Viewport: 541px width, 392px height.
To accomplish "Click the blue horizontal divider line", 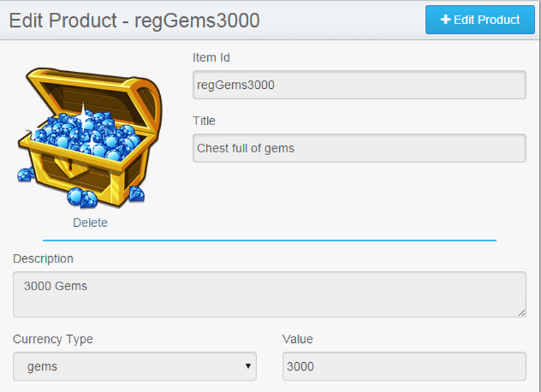I will coord(270,240).
